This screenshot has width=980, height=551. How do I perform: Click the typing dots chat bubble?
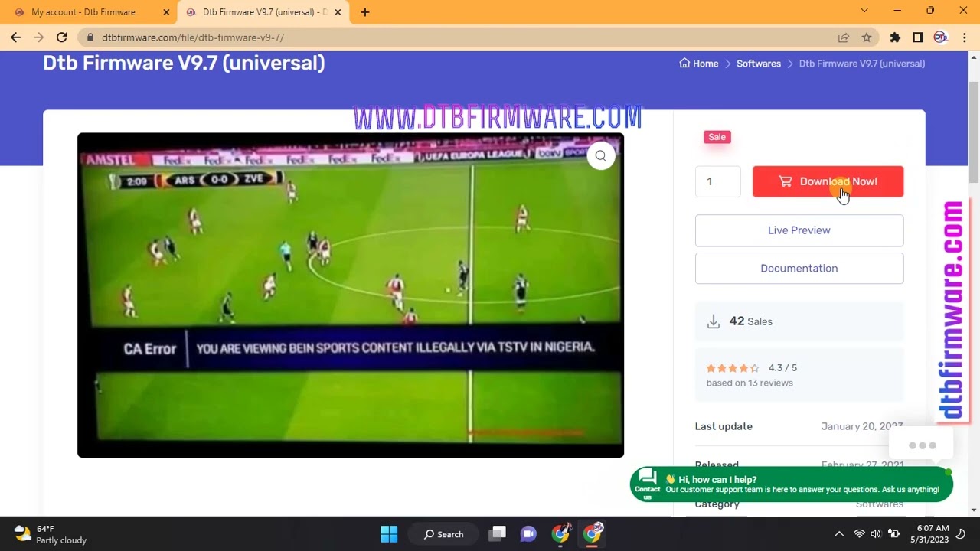[922, 445]
